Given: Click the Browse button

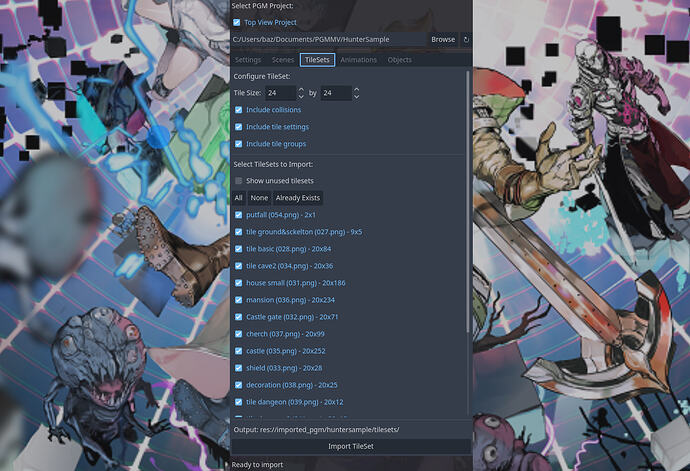Looking at the screenshot, I should click(x=443, y=40).
